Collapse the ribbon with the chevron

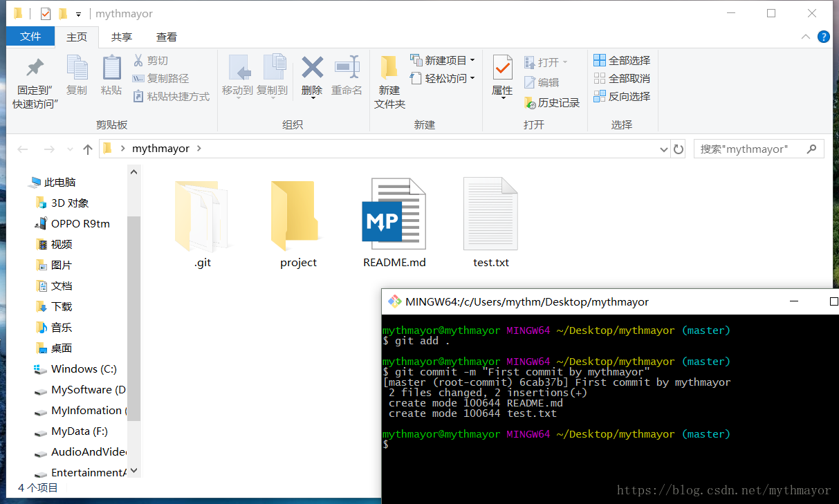(x=805, y=37)
